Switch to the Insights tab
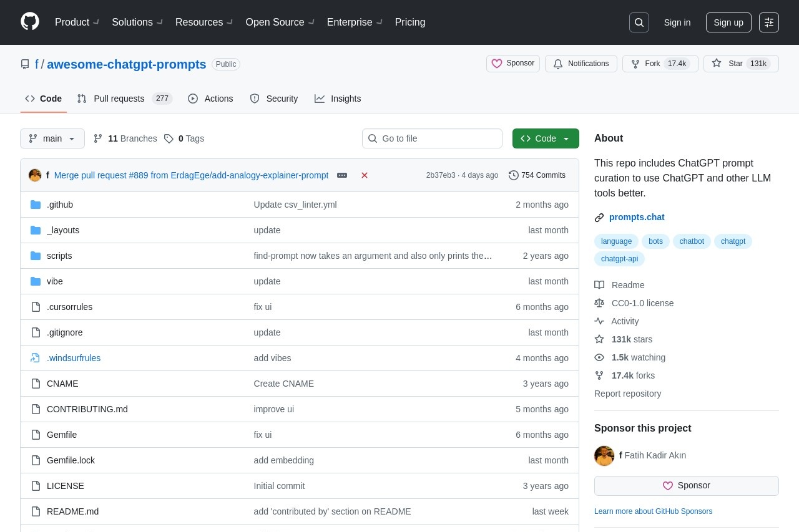Image resolution: width=799 pixels, height=532 pixels. 338,99
